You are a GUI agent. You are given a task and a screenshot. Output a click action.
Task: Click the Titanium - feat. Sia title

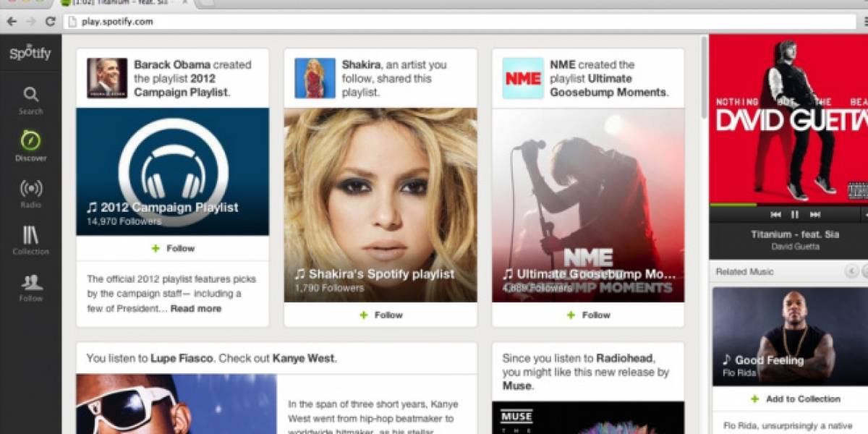795,234
